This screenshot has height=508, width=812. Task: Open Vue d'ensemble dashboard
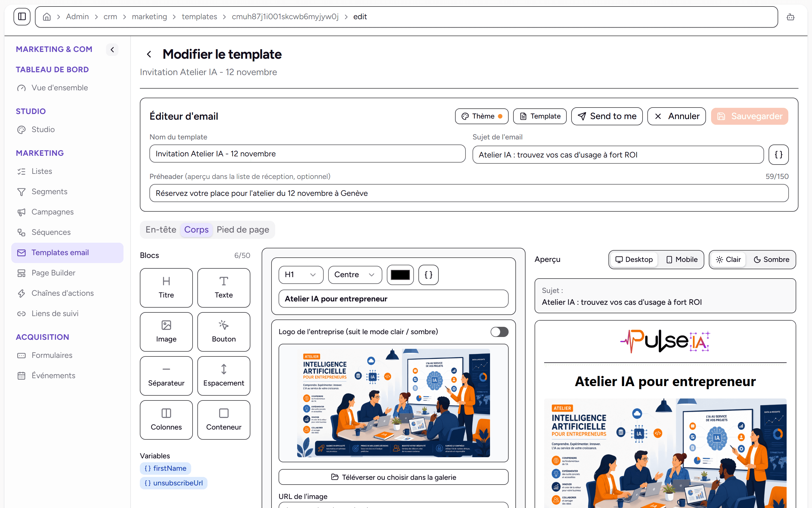(67, 88)
